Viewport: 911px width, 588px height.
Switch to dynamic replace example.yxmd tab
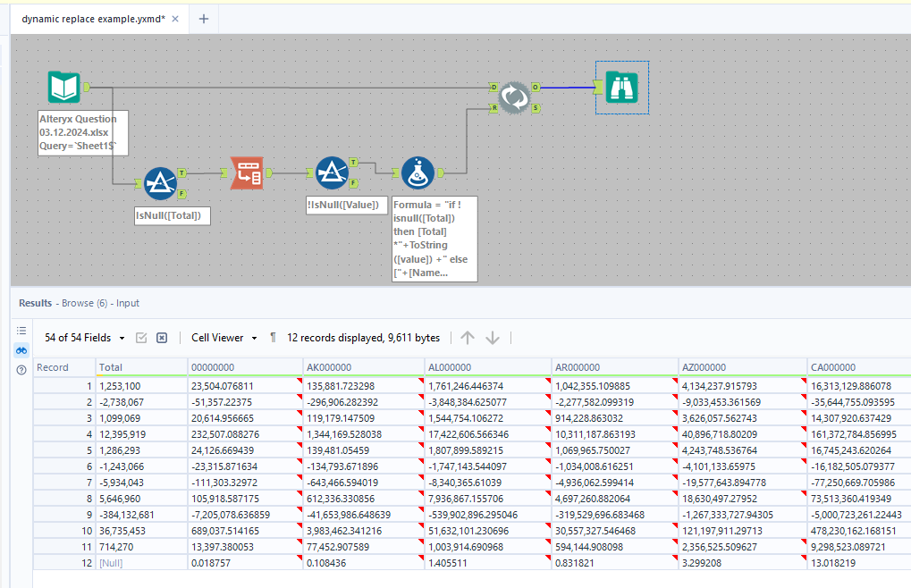pos(93,19)
